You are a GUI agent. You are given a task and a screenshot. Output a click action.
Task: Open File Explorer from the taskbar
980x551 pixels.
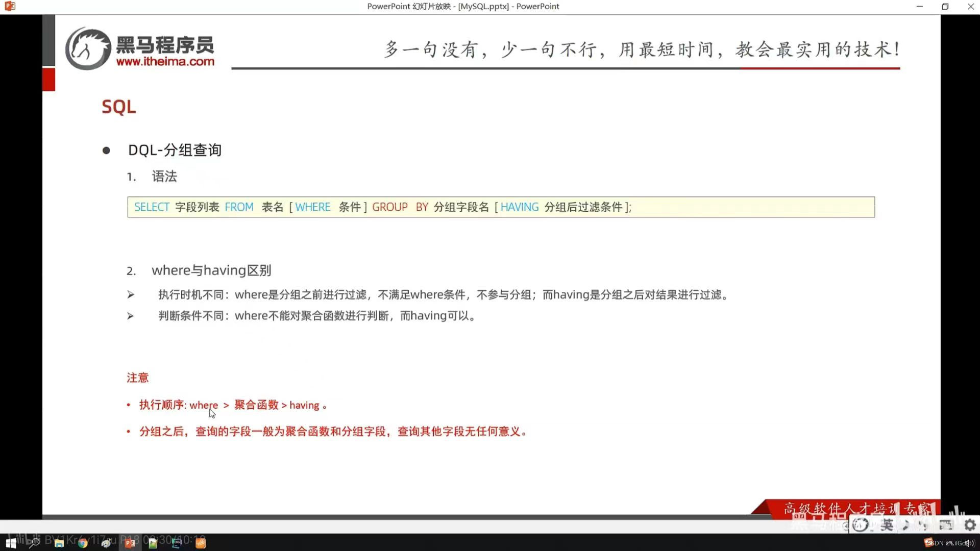(x=59, y=543)
